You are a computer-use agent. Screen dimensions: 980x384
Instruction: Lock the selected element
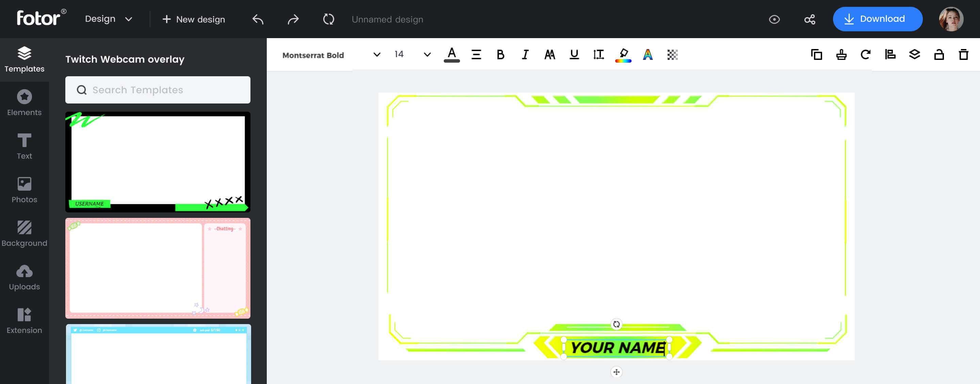click(939, 54)
